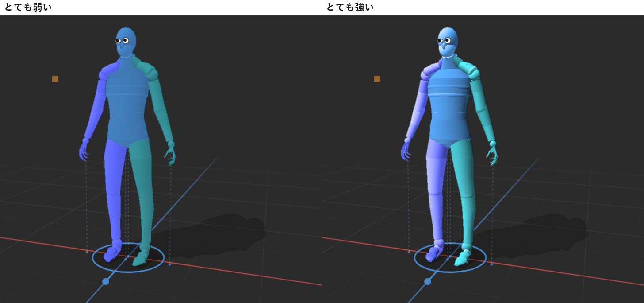Click the とても強い label
The height and width of the screenshot is (303, 644).
[x=350, y=7]
